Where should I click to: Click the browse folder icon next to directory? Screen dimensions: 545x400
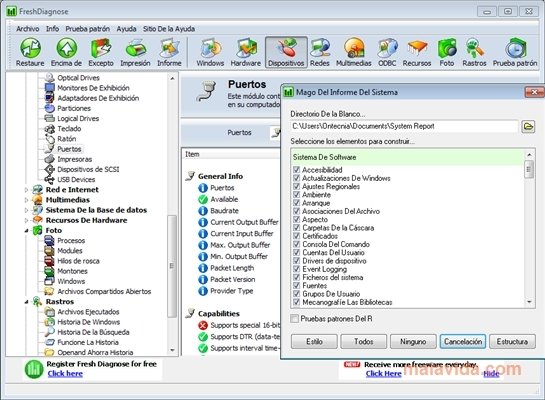pos(528,126)
